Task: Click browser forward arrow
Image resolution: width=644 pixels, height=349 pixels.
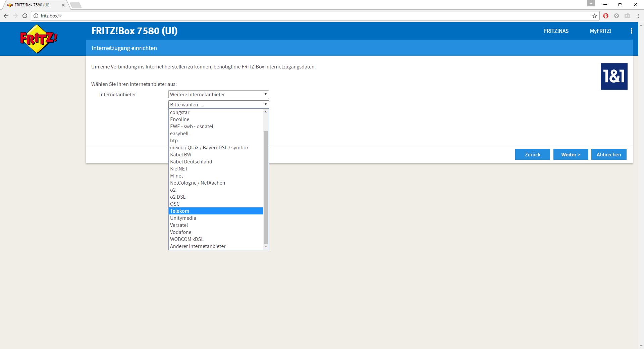Action: tap(15, 16)
